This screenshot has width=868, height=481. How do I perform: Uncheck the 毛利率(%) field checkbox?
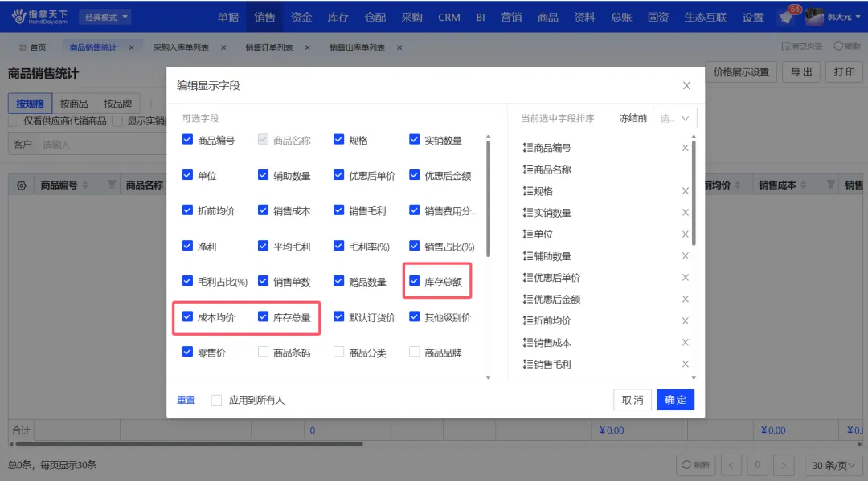[x=339, y=246]
